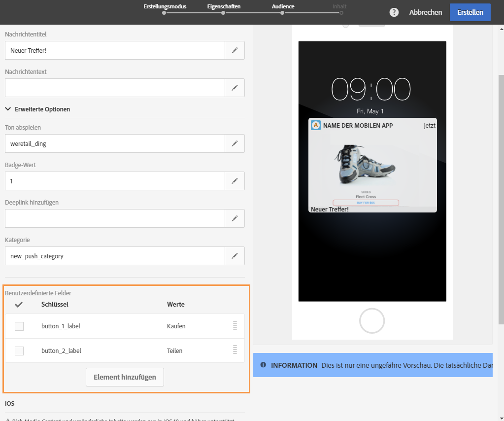Image resolution: width=504 pixels, height=421 pixels.
Task: Grab the drag handle of button_1_label row
Action: click(x=235, y=325)
